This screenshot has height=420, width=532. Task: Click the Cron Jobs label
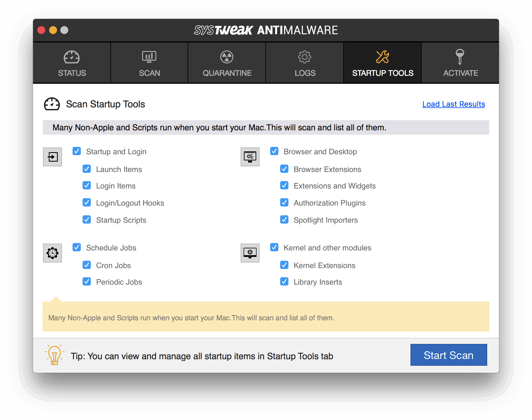point(114,265)
